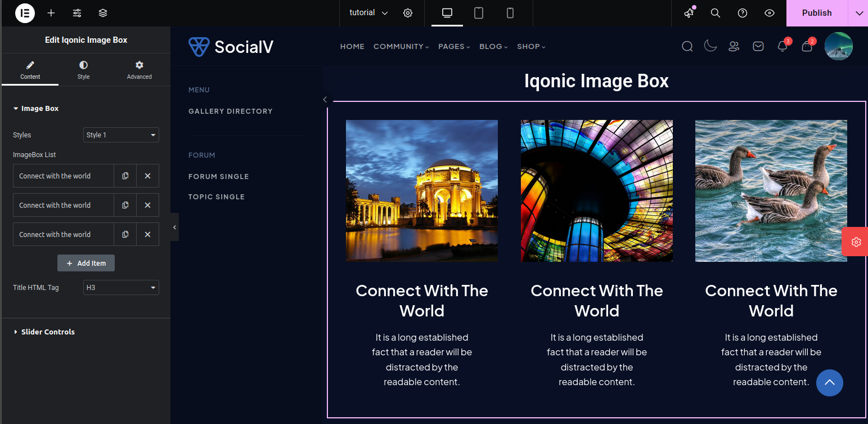
Task: Open FORUM SINGLE sidebar link
Action: coord(219,177)
